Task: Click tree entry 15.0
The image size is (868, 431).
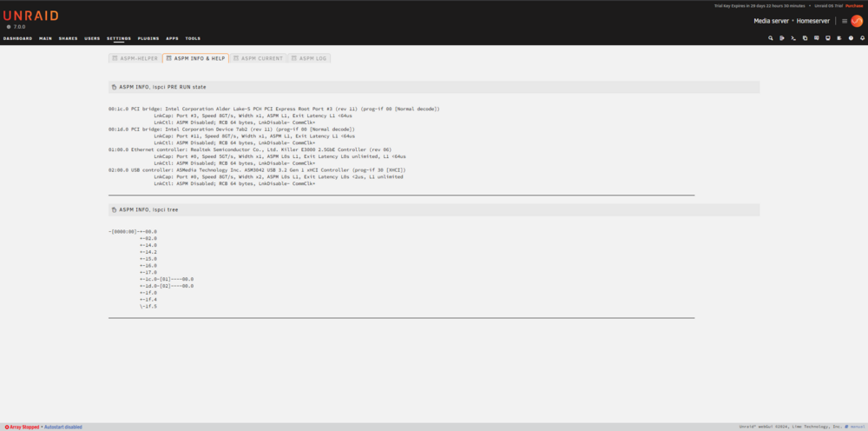Action: (148, 259)
